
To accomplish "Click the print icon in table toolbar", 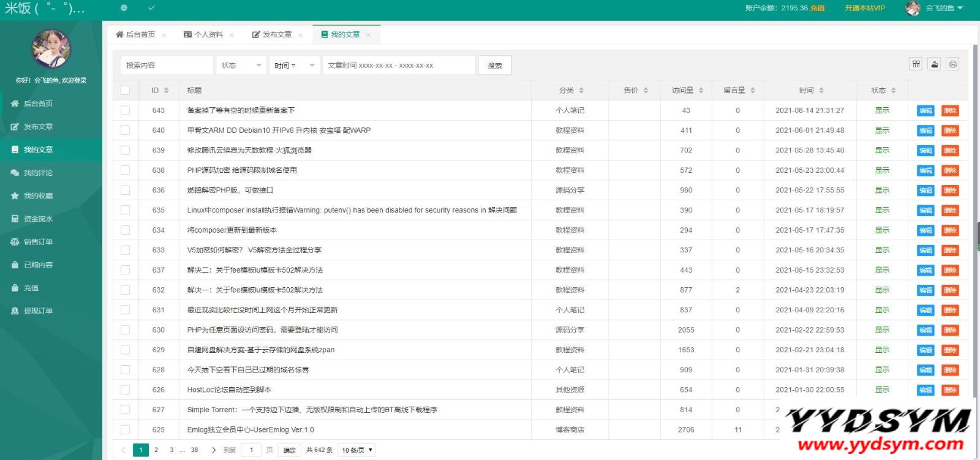I will (952, 64).
